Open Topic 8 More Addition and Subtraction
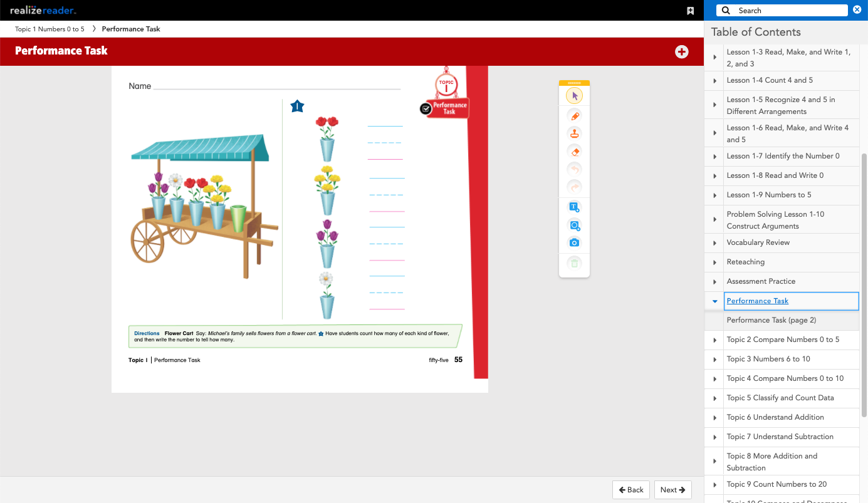The width and height of the screenshot is (868, 503). [x=772, y=462]
